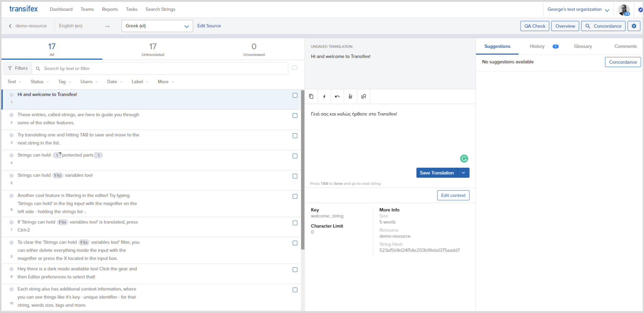Image resolution: width=644 pixels, height=313 pixels.
Task: Click Concordance button in Suggestions panel
Action: [623, 62]
